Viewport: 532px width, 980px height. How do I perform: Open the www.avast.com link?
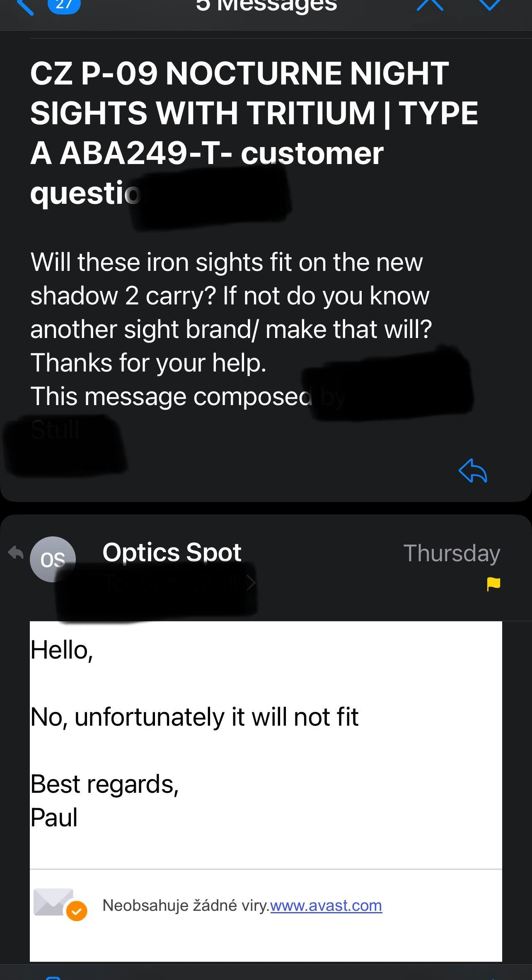tap(326, 905)
